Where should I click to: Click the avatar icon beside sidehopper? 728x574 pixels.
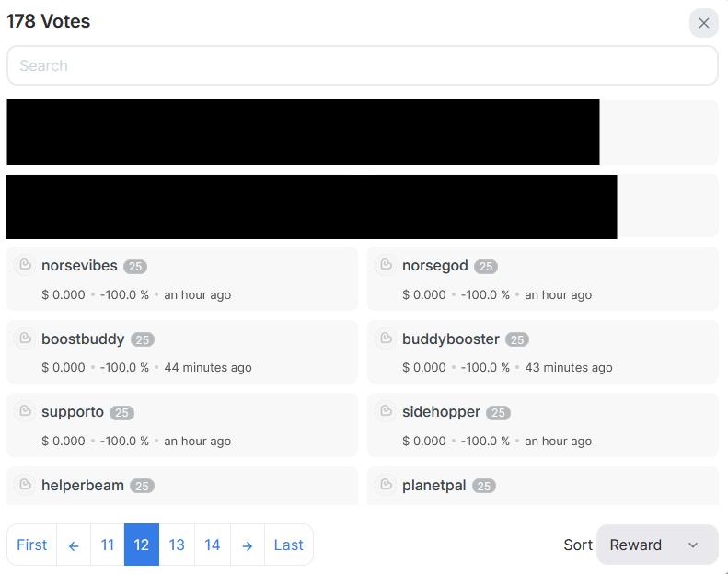click(386, 412)
